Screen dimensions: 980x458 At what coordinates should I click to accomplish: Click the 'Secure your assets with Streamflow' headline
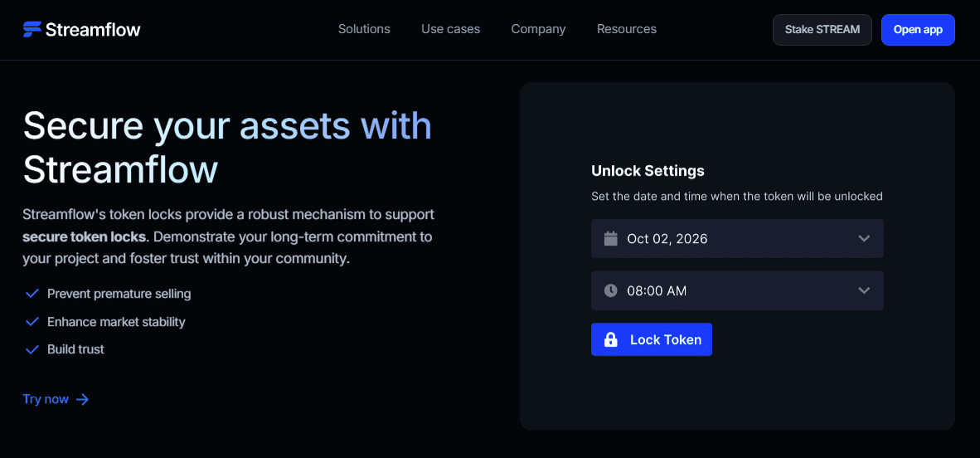227,147
